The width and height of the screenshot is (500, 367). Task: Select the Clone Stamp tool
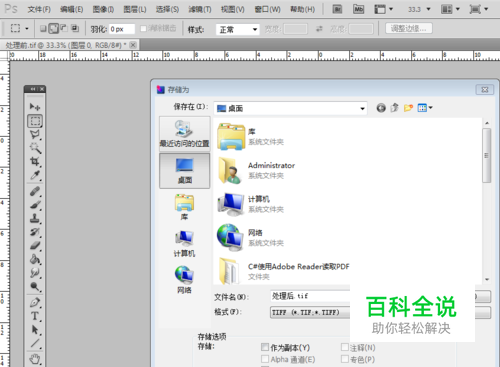coord(35,218)
